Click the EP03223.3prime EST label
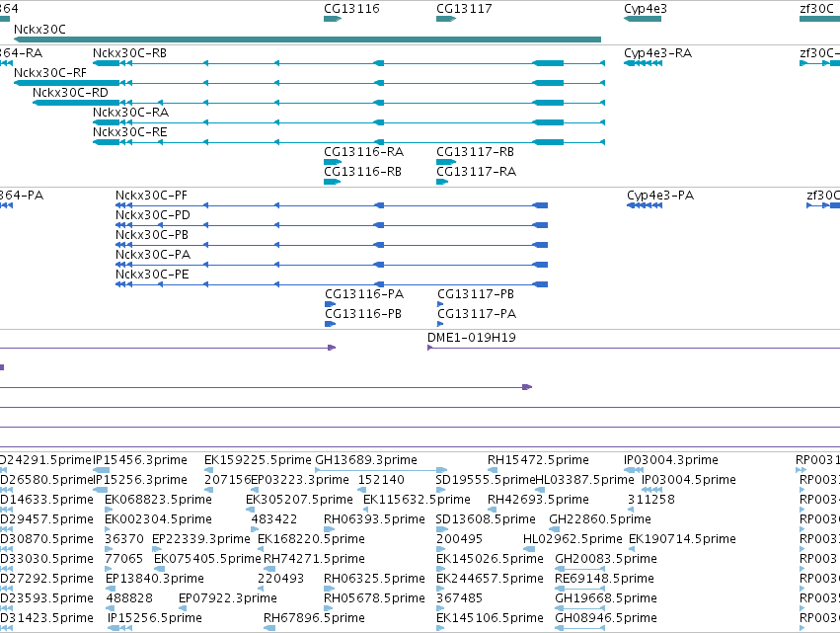The width and height of the screenshot is (840, 633). (300, 480)
